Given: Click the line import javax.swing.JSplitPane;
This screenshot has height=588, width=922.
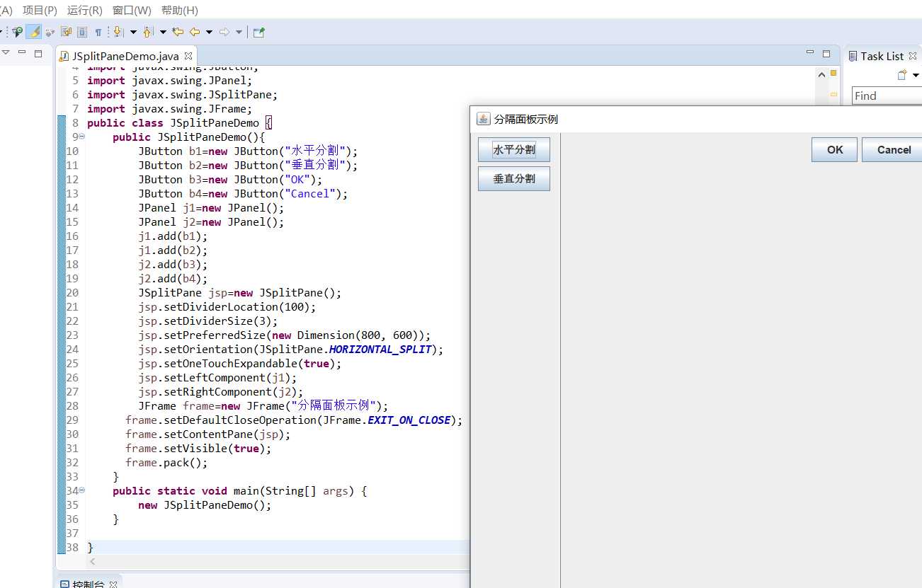Looking at the screenshot, I should click(x=183, y=94).
